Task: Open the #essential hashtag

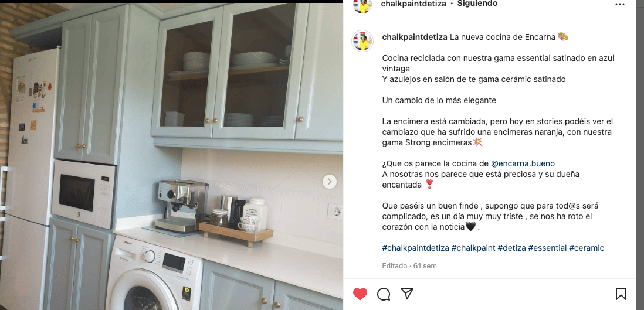Action: [x=547, y=248]
